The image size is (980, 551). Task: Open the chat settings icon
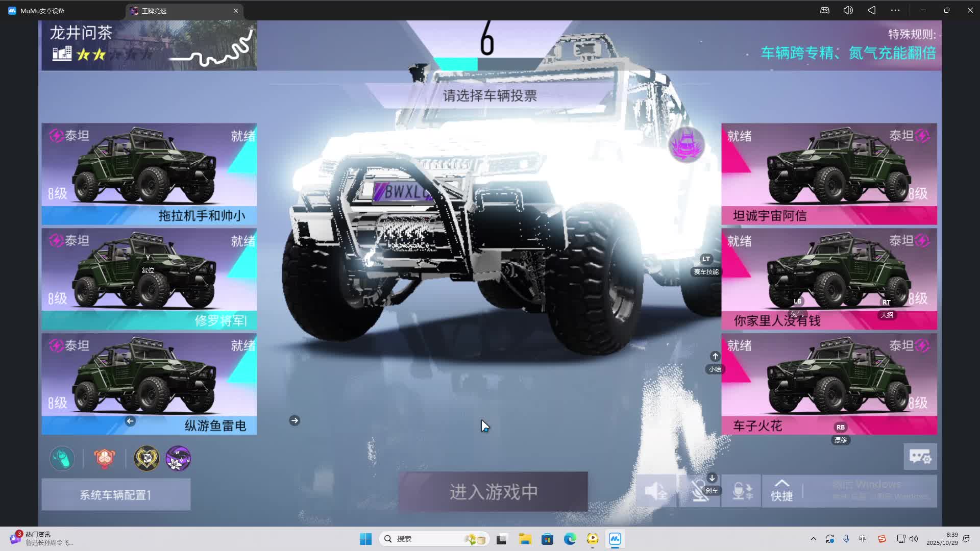click(920, 457)
